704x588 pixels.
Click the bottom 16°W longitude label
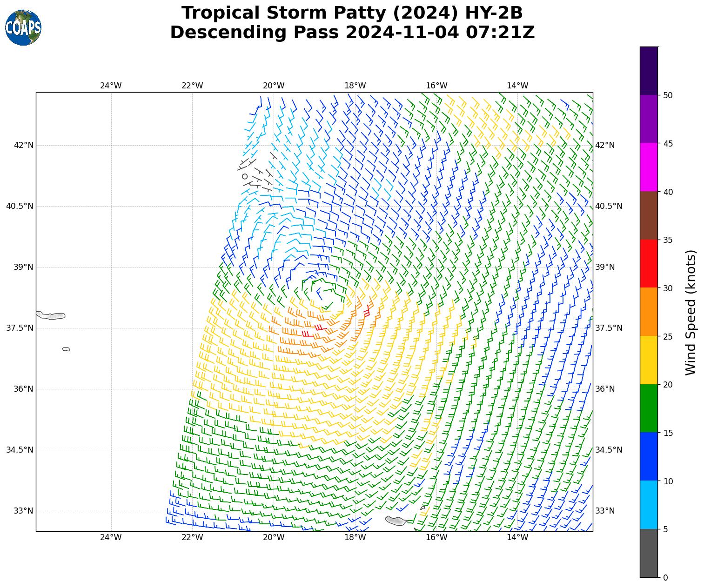[x=436, y=538]
